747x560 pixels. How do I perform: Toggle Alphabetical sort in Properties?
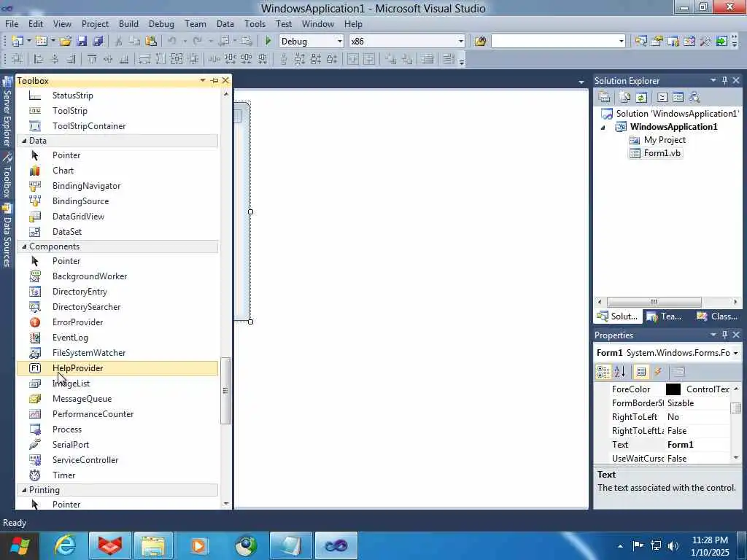[620, 372]
